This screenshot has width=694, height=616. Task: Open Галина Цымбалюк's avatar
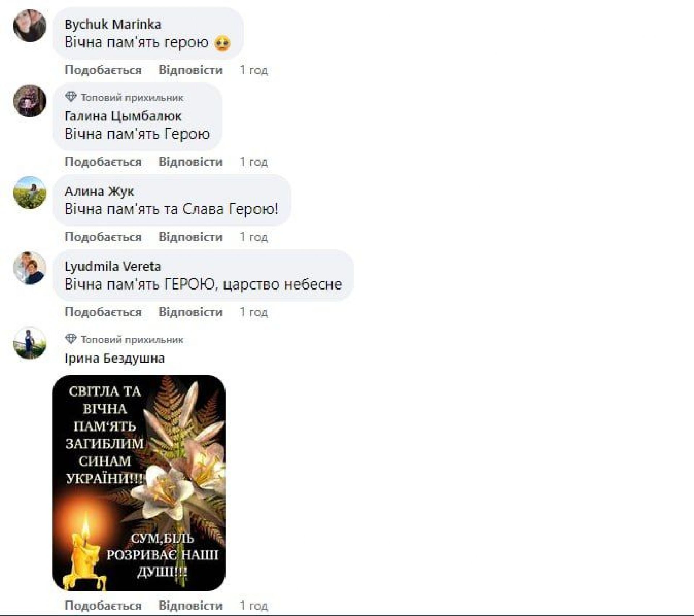click(30, 101)
